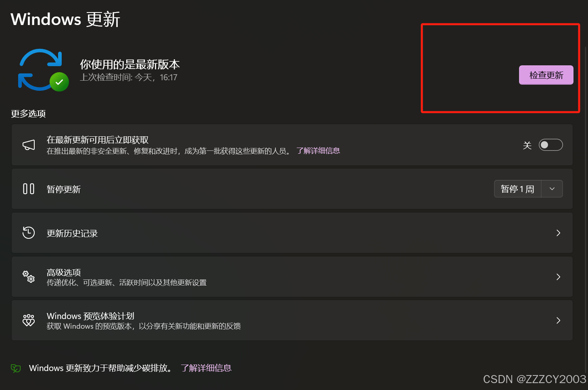
Task: Click the green checkmark status badge
Action: coord(59,82)
